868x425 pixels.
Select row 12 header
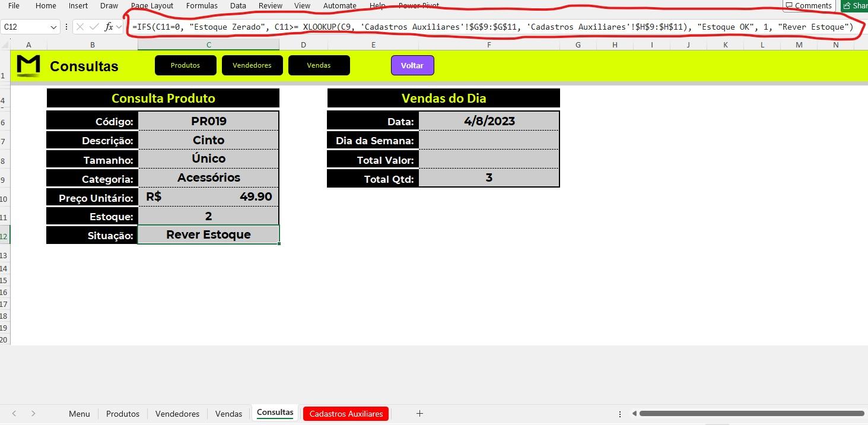tap(5, 236)
